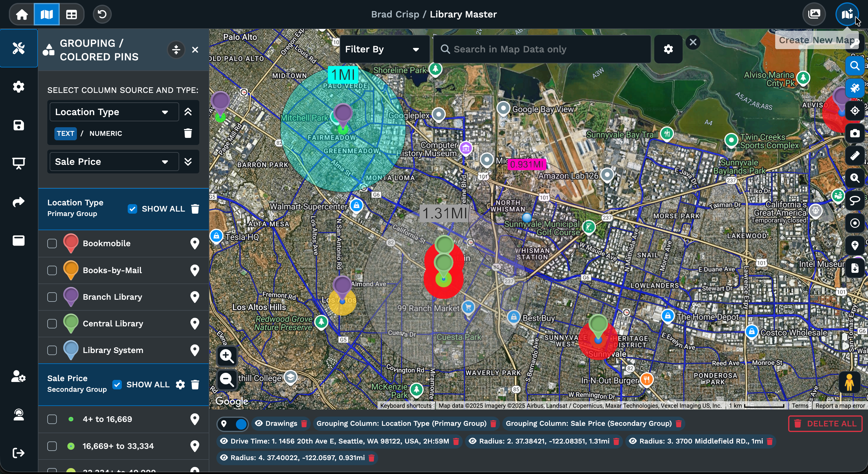This screenshot has height=474, width=868.
Task: Open the tools panel in the left sidebar
Action: pos(19,48)
